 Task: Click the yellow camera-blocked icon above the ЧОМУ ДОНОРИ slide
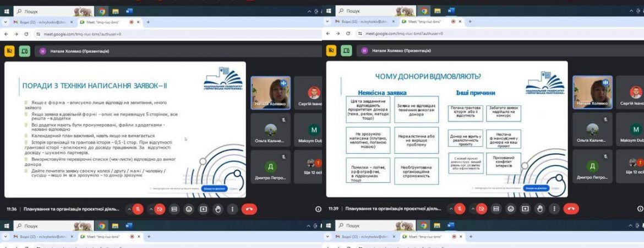331,51
